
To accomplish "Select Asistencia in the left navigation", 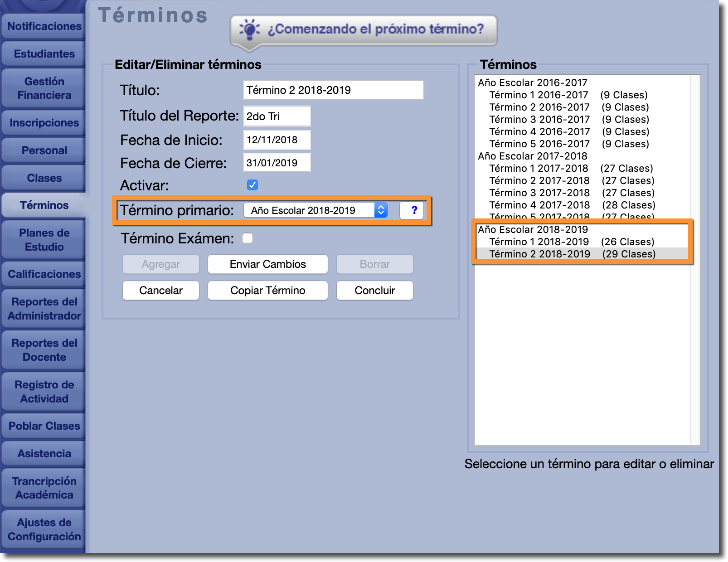I will click(x=44, y=454).
